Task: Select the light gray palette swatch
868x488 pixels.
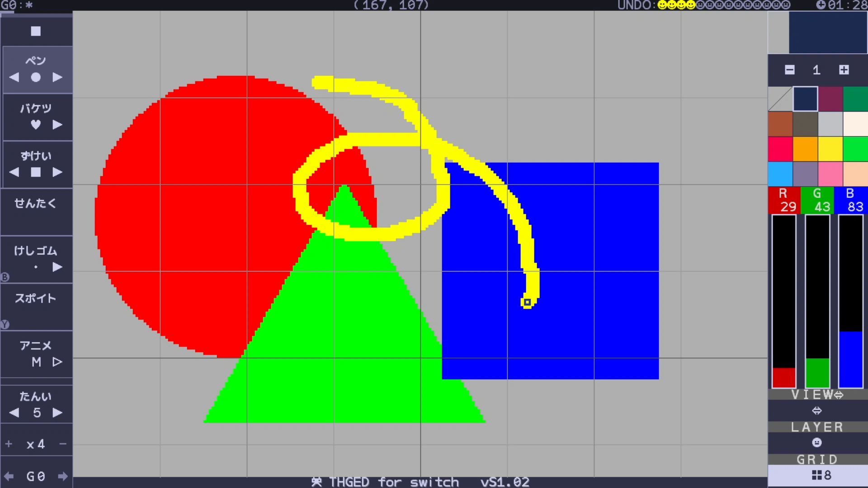Action: [830, 124]
